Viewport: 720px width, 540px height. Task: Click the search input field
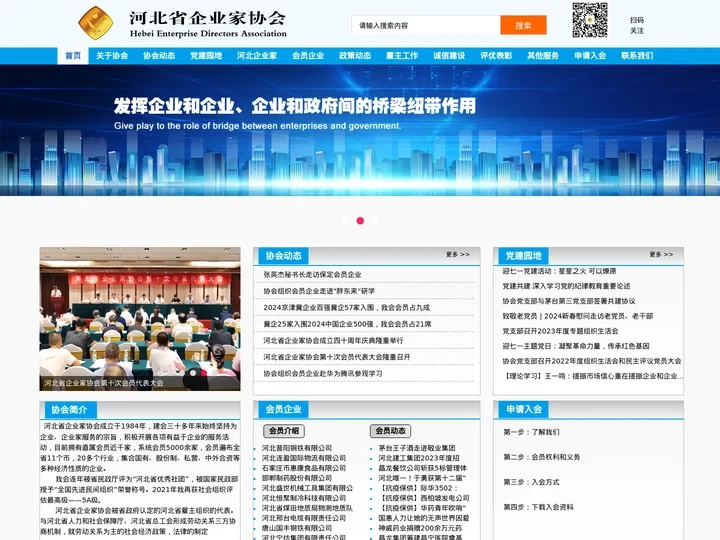(426, 25)
